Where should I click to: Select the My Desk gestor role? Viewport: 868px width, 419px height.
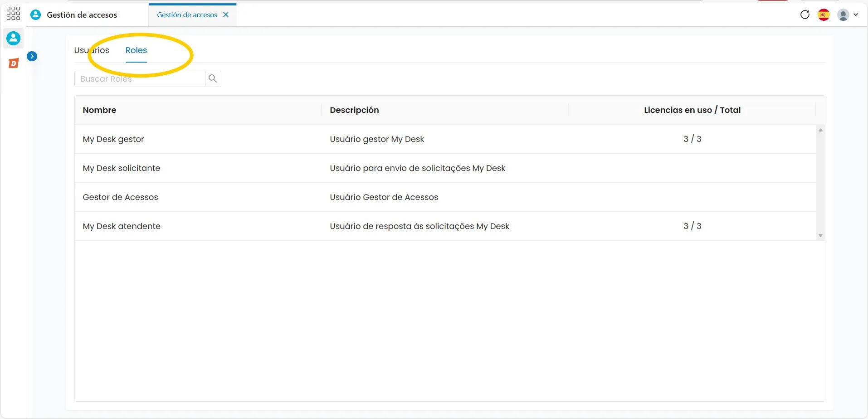tap(113, 139)
